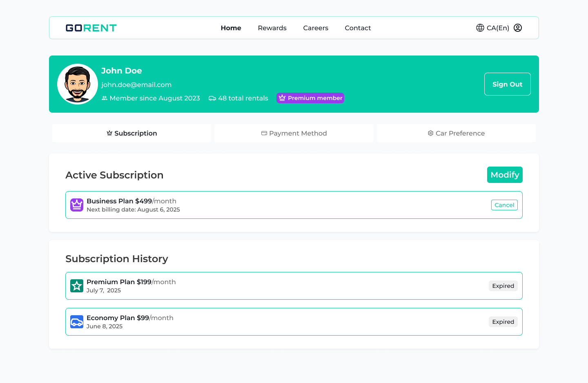This screenshot has height=383, width=588.
Task: Open the Rewards page from navigation
Action: [272, 28]
